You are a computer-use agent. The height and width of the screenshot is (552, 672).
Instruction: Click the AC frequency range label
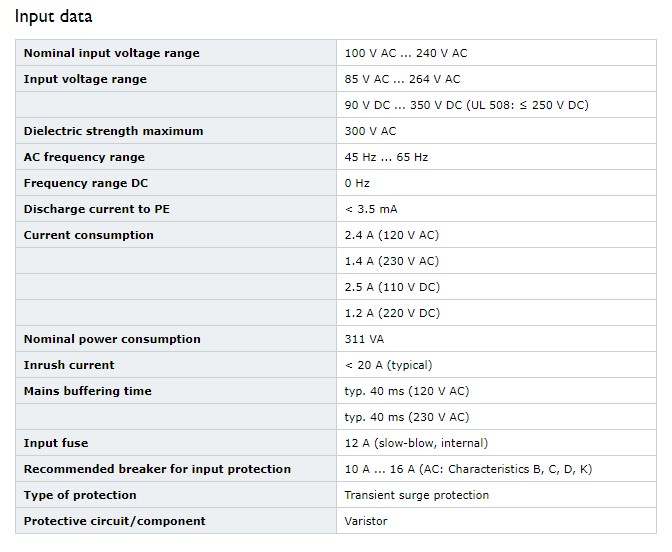coord(84,157)
